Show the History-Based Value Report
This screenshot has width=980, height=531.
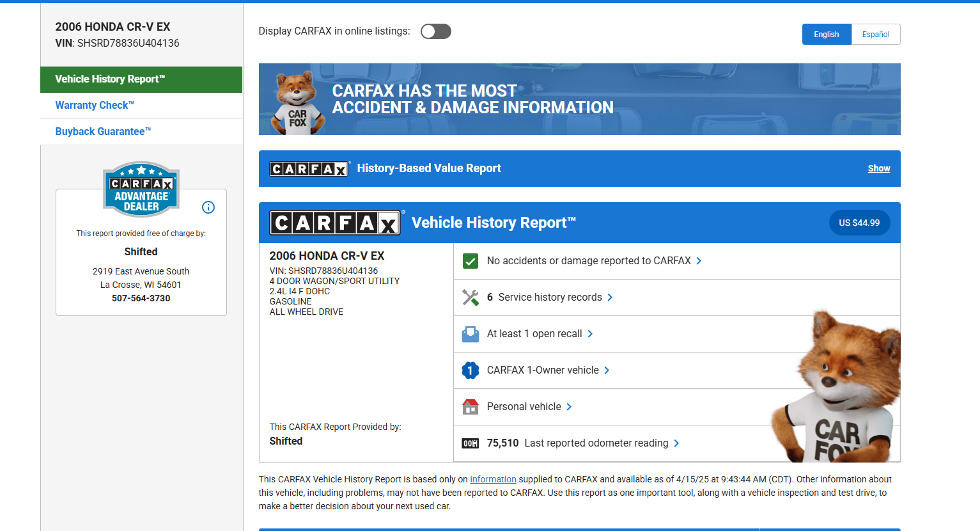[x=879, y=168]
